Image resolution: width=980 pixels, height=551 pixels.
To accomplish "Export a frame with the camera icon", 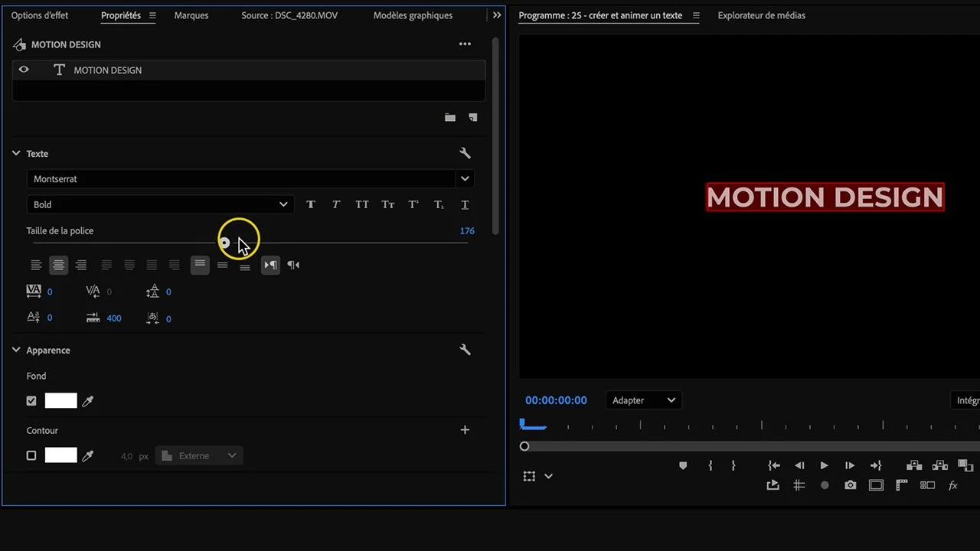I will coord(851,485).
